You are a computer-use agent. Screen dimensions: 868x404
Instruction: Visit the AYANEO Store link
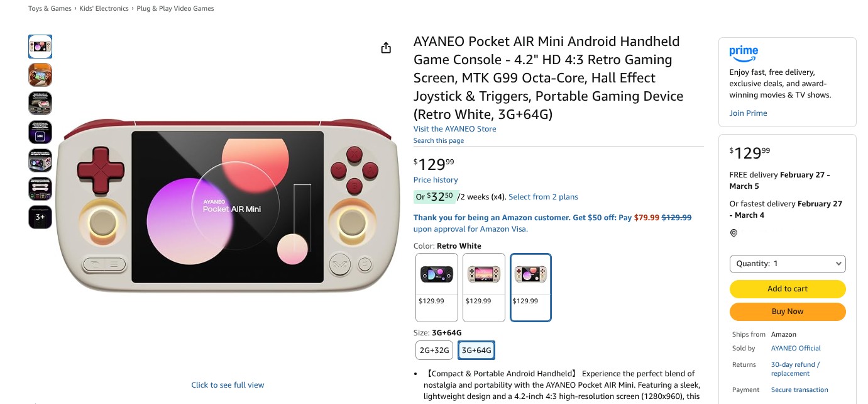point(454,129)
